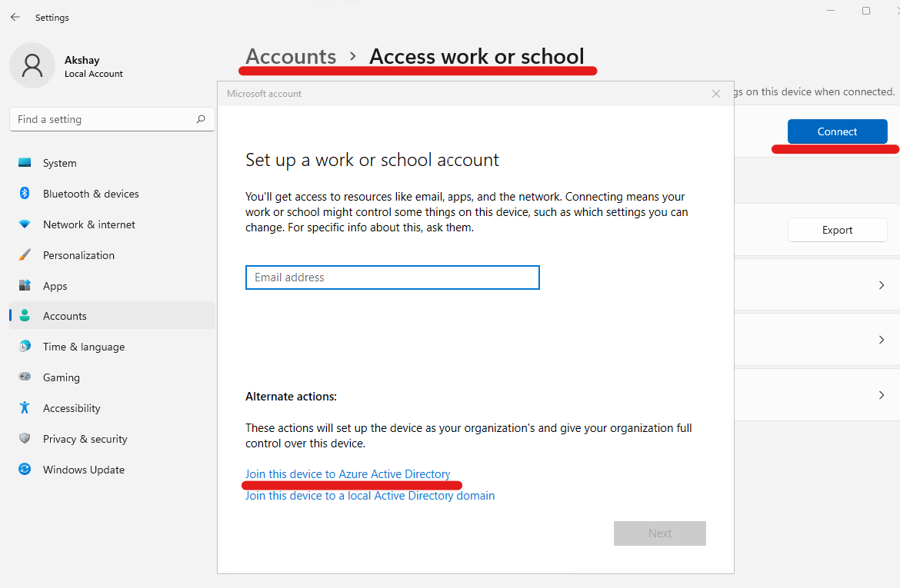Screen dimensions: 900x588
Task: Select the Time & language clock icon
Action: tap(24, 347)
